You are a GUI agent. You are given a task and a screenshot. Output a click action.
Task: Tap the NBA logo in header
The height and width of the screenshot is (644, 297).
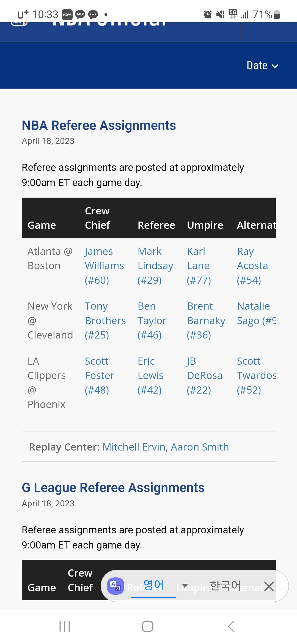click(x=19, y=24)
